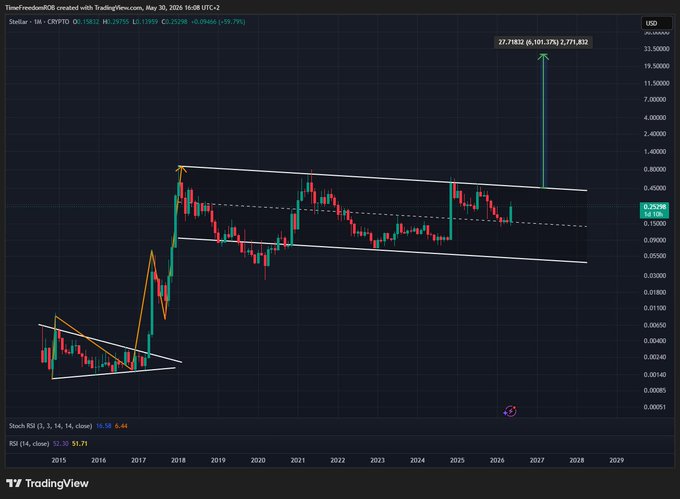The image size is (680, 499).
Task: Click the 2020 label on time axis
Action: click(x=258, y=460)
